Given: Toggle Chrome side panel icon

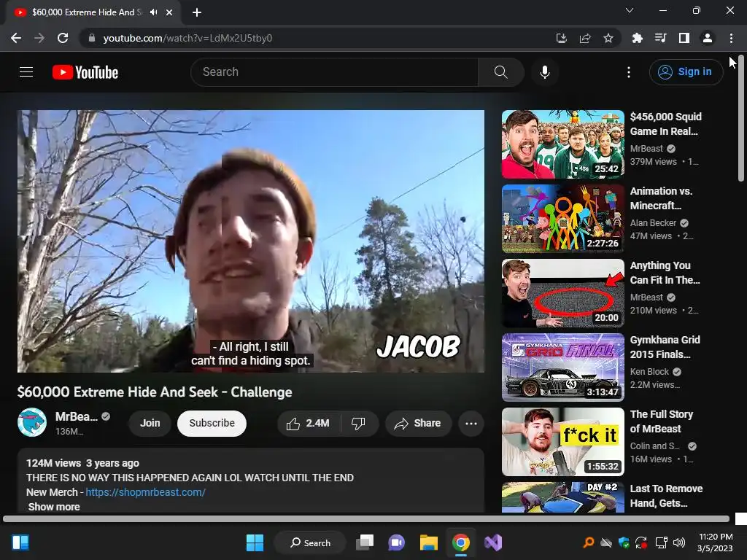Looking at the screenshot, I should click(x=684, y=38).
